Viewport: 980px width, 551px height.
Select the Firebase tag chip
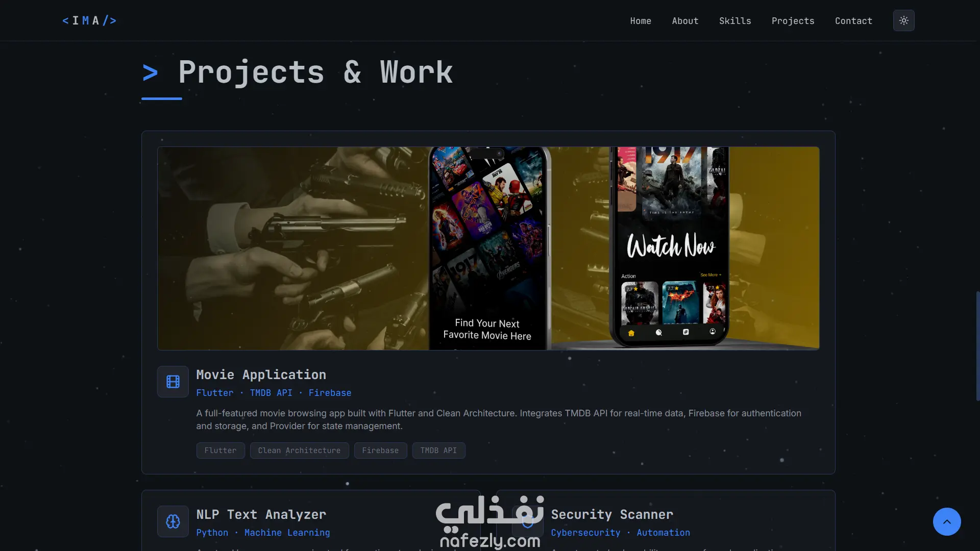click(380, 450)
